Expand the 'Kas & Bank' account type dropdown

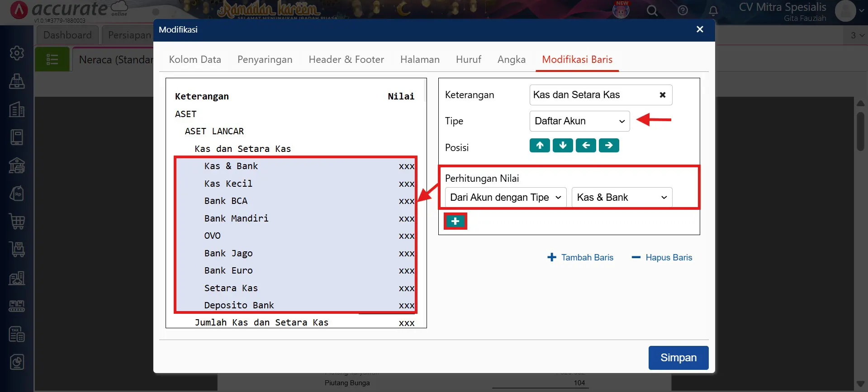(x=621, y=198)
